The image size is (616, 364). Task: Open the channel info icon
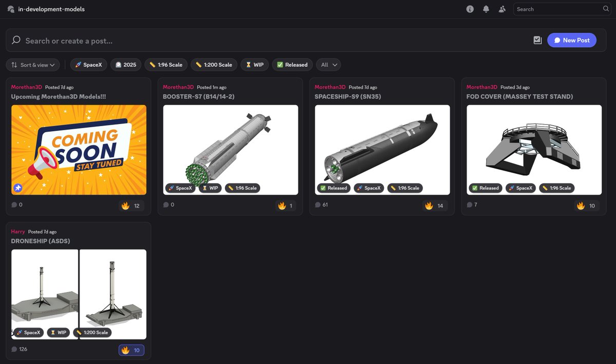click(470, 9)
